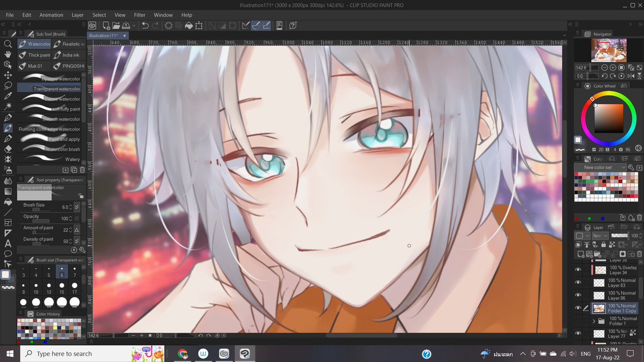Click New raster layer icon
The image size is (644, 362).
pos(582,253)
